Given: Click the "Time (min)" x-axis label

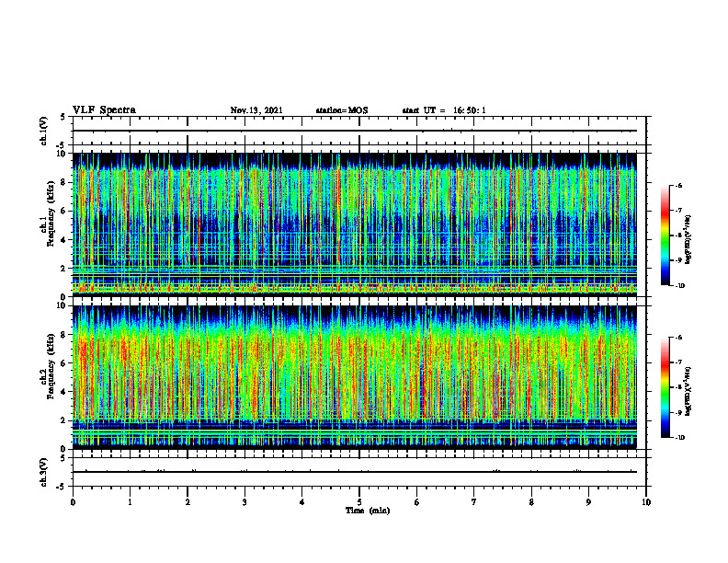Looking at the screenshot, I should 368,511.
